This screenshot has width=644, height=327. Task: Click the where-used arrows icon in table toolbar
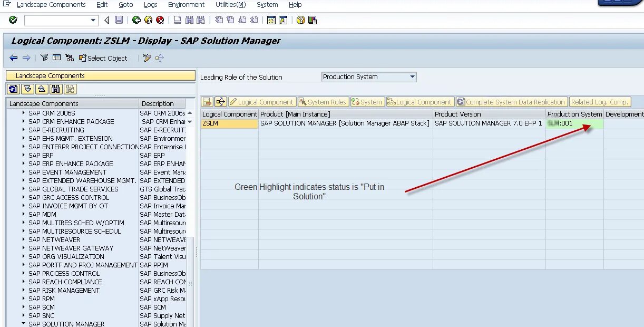point(221,102)
